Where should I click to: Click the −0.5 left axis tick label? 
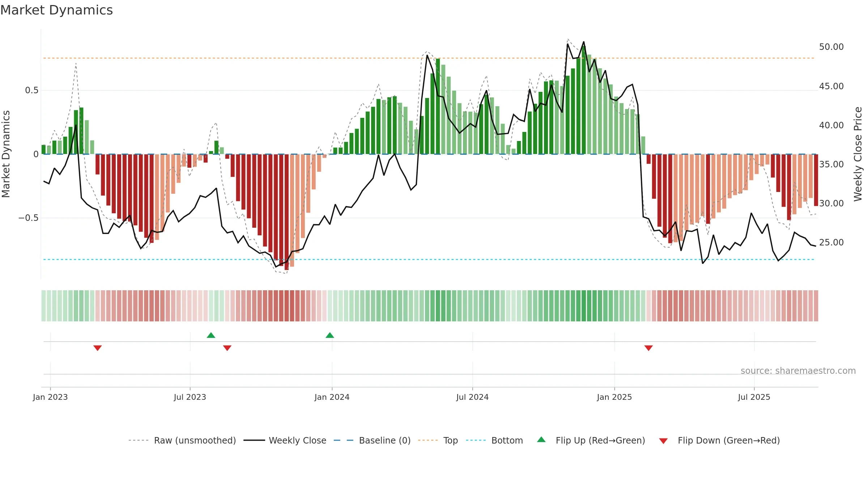pos(29,218)
